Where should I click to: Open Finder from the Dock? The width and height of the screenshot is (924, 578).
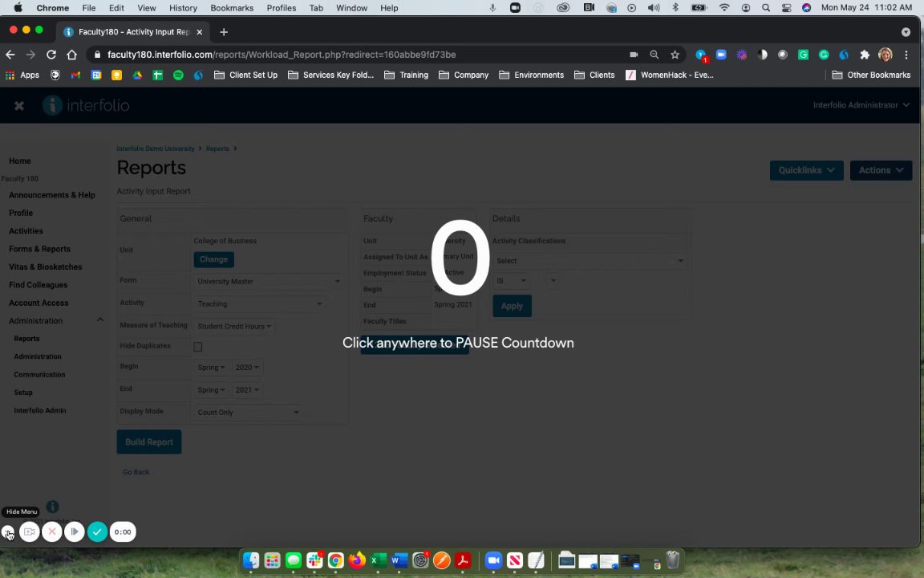pos(252,560)
